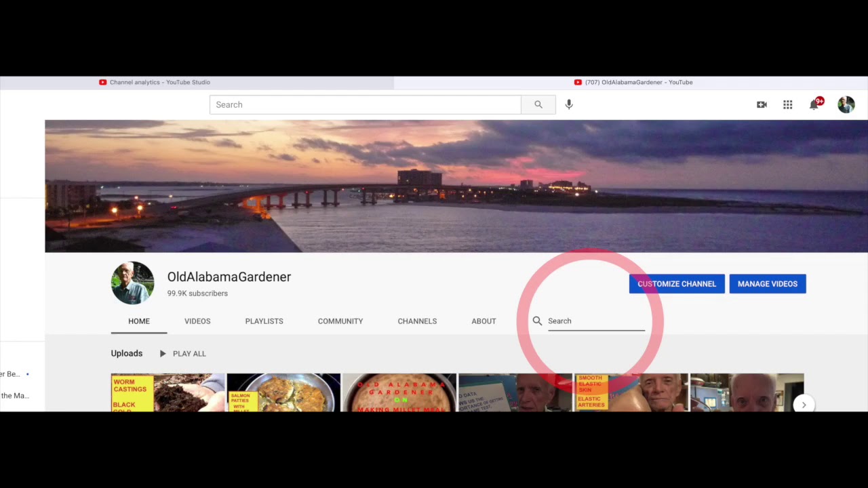This screenshot has width=868, height=488.
Task: Open the Salmon Patties video thumbnail
Action: (283, 392)
